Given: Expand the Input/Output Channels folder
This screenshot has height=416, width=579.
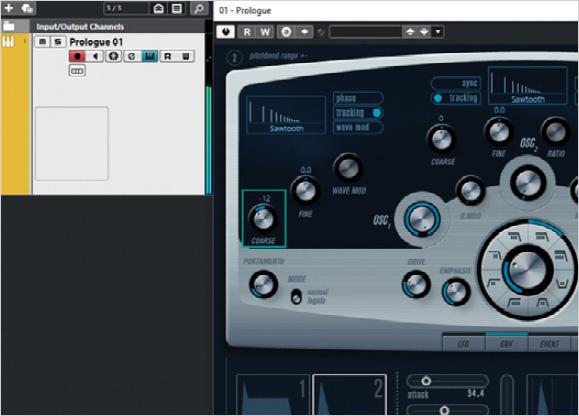Looking at the screenshot, I should (x=9, y=26).
